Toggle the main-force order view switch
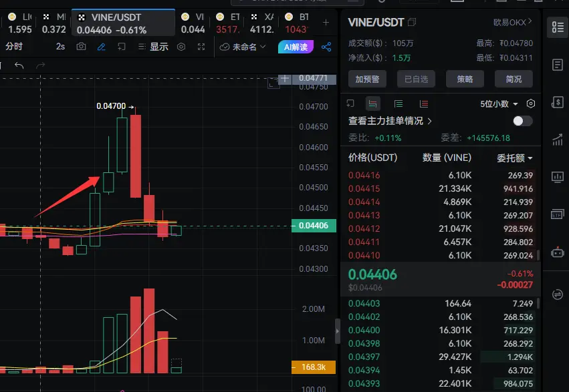This screenshot has width=569, height=392. [x=523, y=121]
